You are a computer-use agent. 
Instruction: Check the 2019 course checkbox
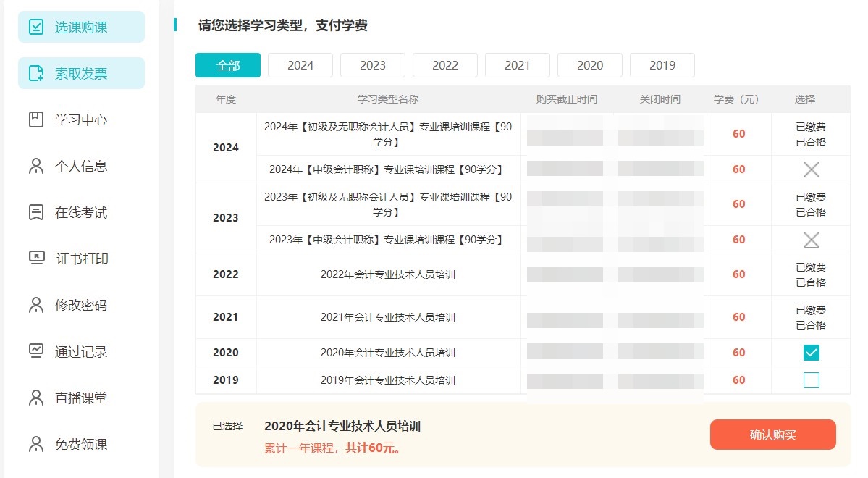811,380
